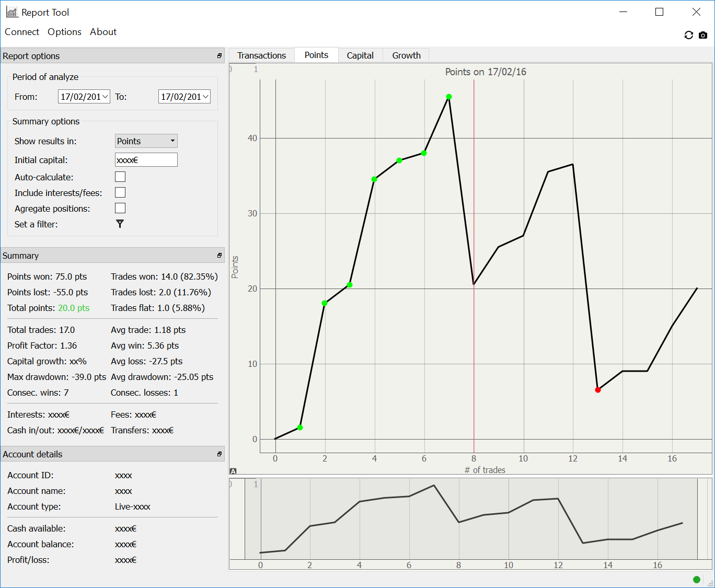This screenshot has width=715, height=588.
Task: Click the green connection status indicator
Action: coord(697,579)
